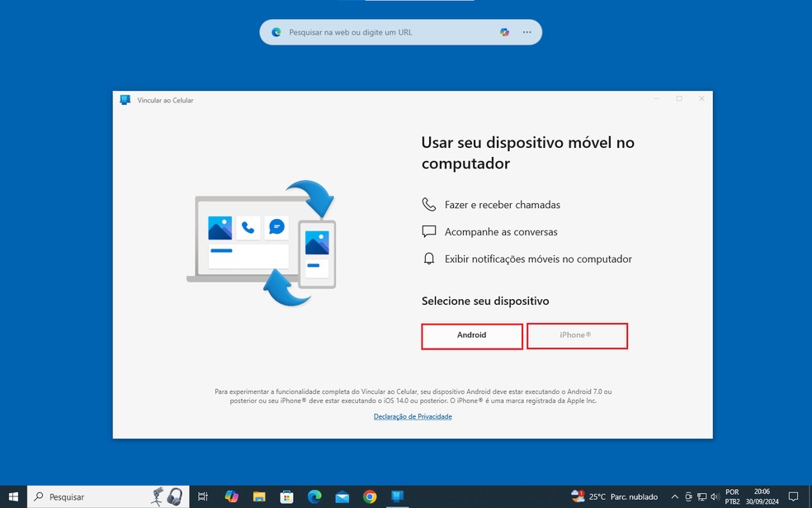Click the Vincular ao Celular title icon
The image size is (812, 508).
[x=125, y=99]
